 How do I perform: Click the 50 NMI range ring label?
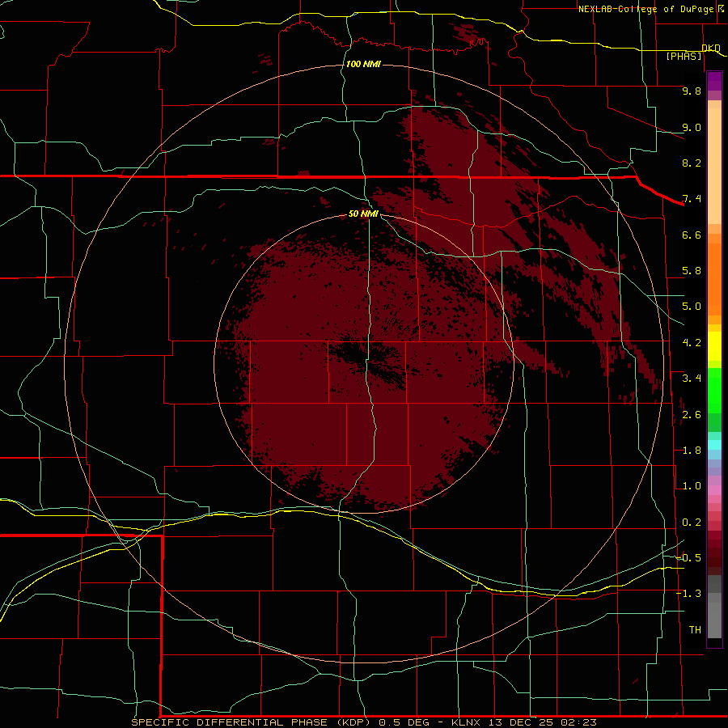(x=363, y=214)
